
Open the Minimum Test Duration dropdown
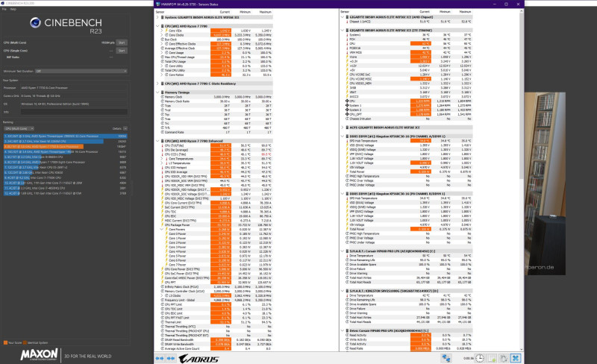coord(81,71)
